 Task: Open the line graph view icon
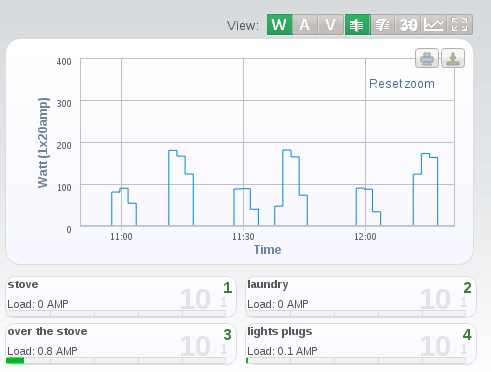pyautogui.click(x=434, y=25)
